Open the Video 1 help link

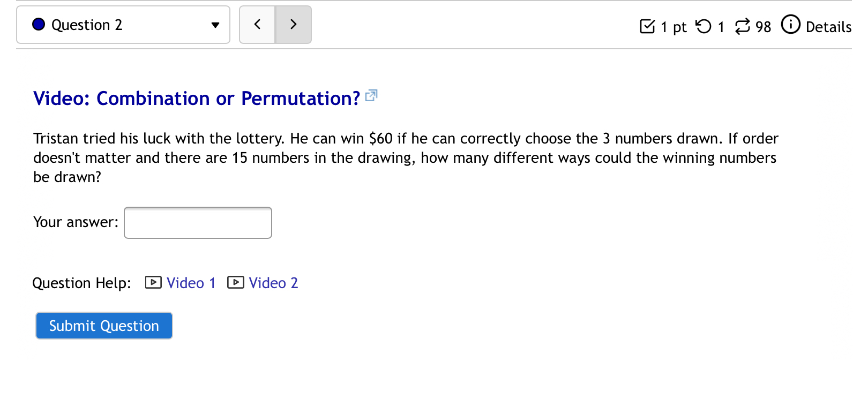point(191,283)
